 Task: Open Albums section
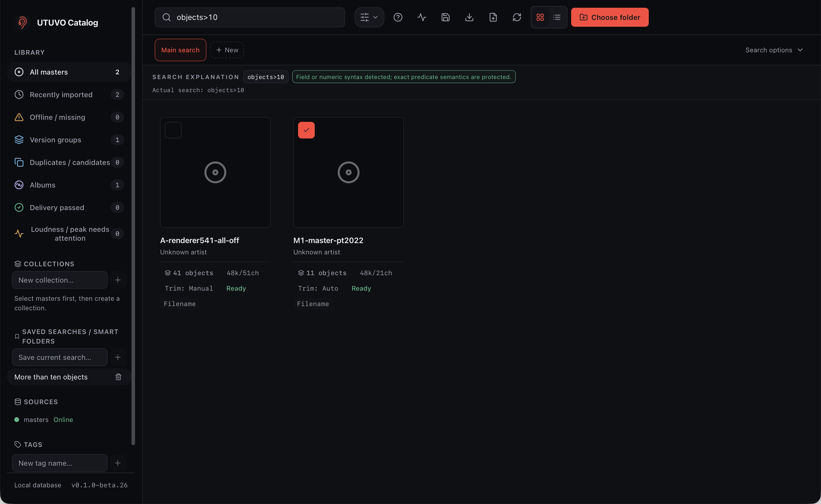tap(69, 185)
